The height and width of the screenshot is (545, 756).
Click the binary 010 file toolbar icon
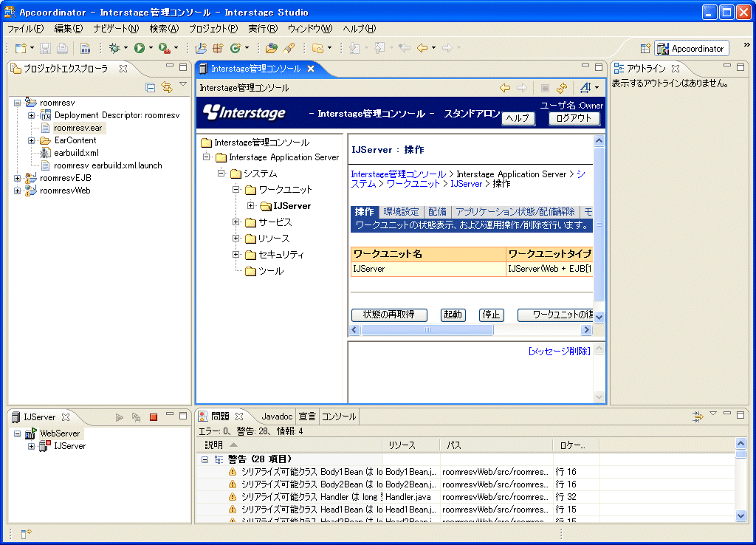click(86, 48)
